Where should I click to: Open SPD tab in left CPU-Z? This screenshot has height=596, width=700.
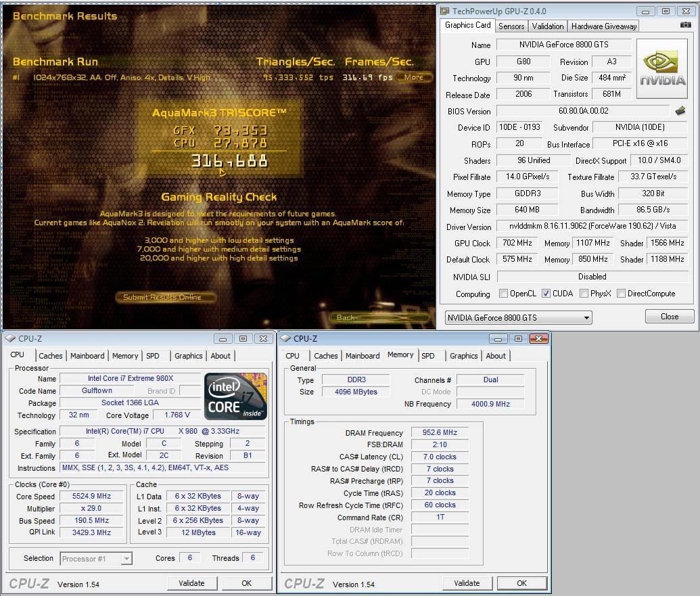[153, 356]
